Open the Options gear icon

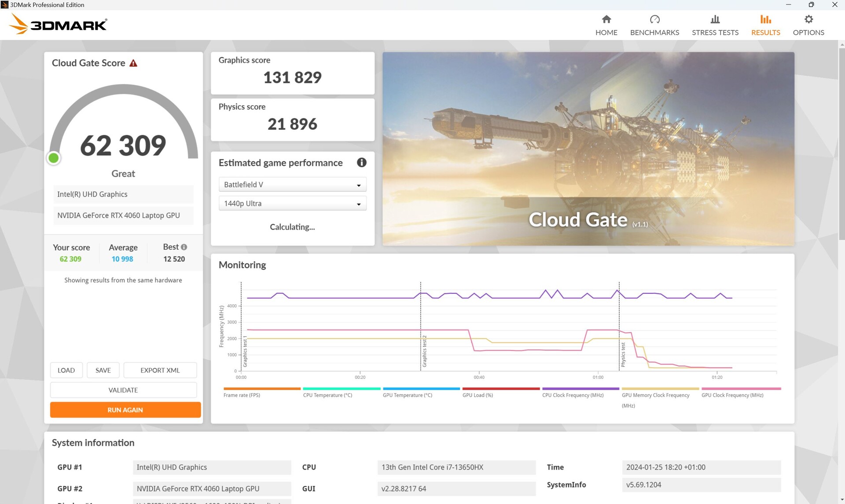tap(808, 19)
